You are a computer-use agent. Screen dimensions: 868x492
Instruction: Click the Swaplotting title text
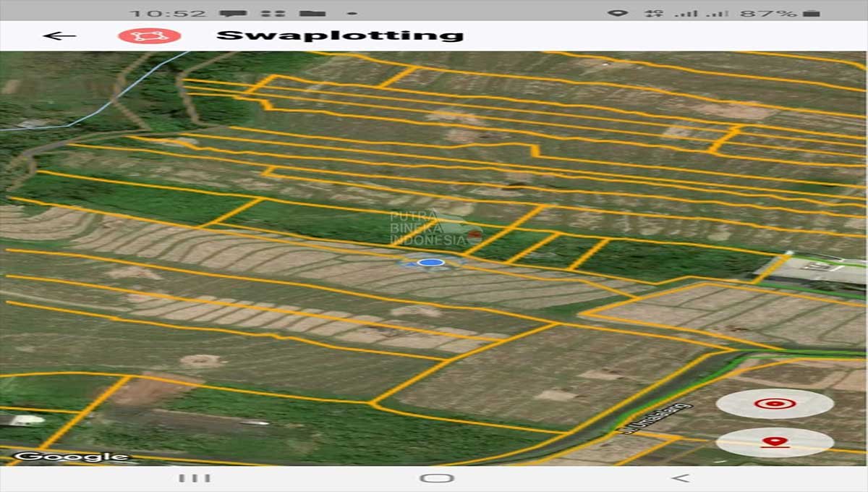coord(340,35)
